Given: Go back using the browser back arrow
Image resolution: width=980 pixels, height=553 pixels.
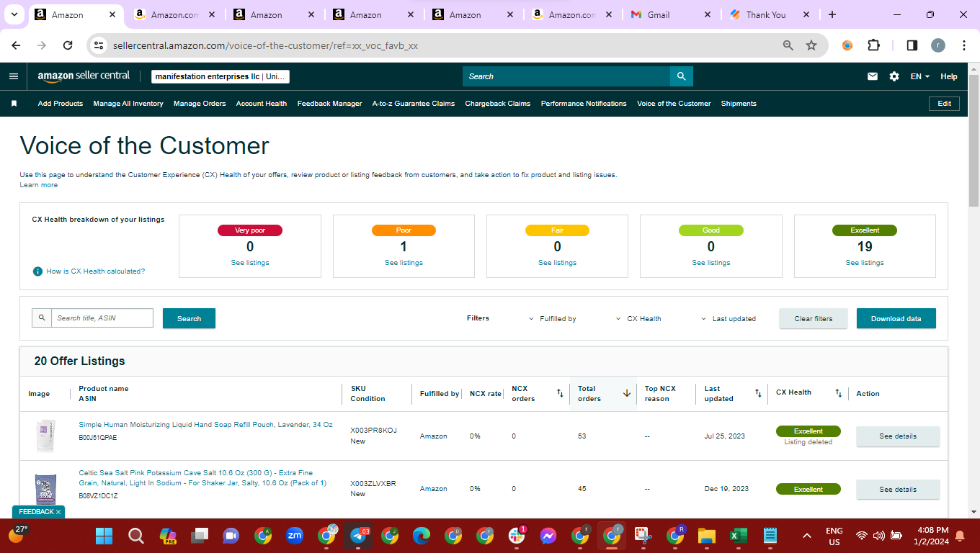Looking at the screenshot, I should [x=16, y=45].
